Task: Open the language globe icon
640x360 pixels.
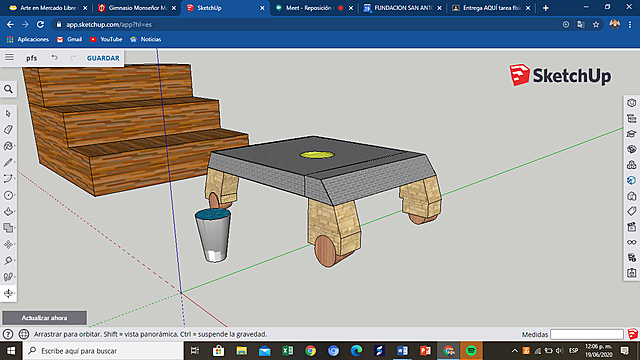Action: pos(24,334)
